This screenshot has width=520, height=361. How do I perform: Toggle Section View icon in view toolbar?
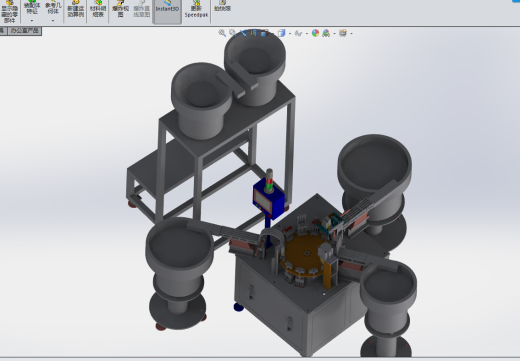tap(254, 33)
